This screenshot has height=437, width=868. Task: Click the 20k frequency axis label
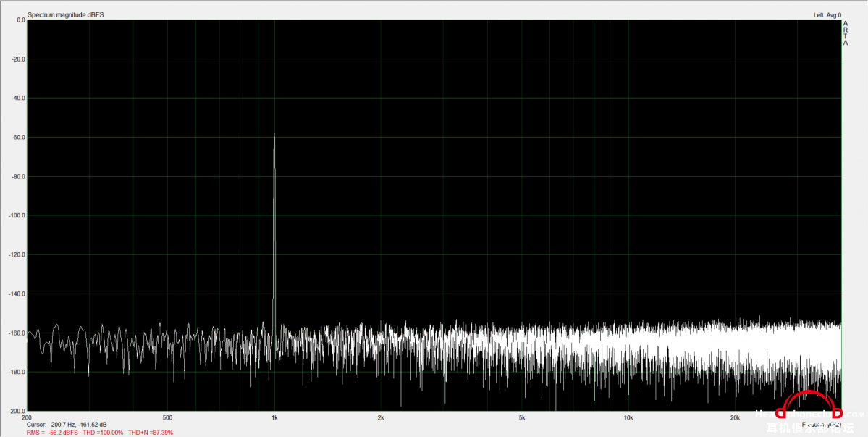[735, 417]
